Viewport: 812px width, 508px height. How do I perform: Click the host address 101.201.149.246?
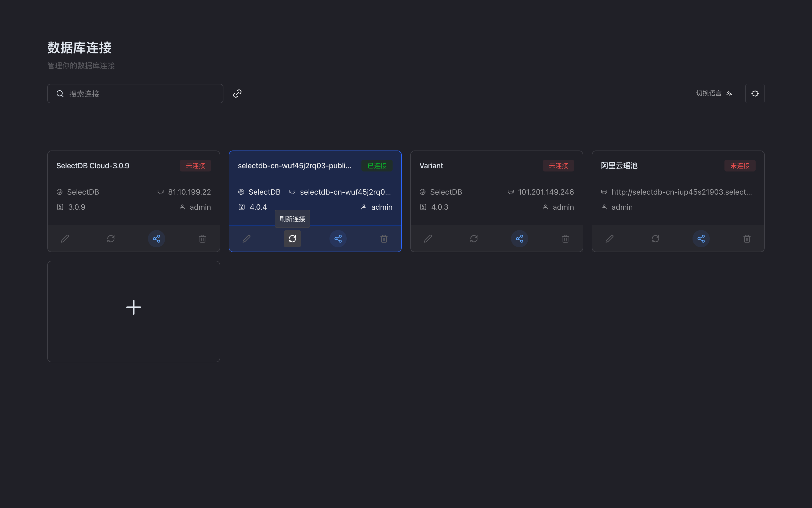coord(546,192)
